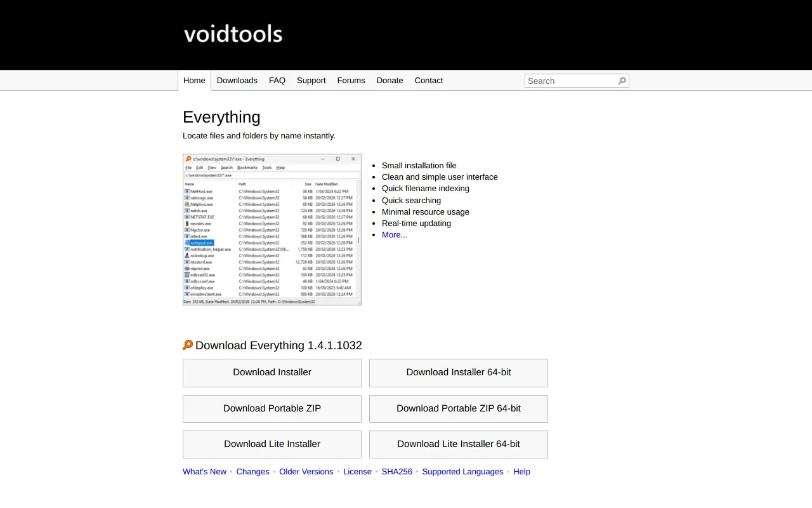Open the SHA256 link

[x=397, y=472]
